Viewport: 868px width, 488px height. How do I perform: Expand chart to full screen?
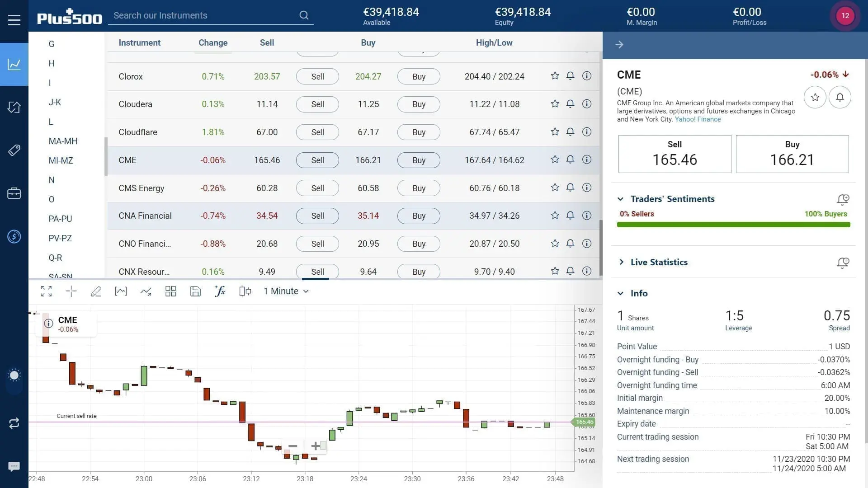click(x=46, y=291)
